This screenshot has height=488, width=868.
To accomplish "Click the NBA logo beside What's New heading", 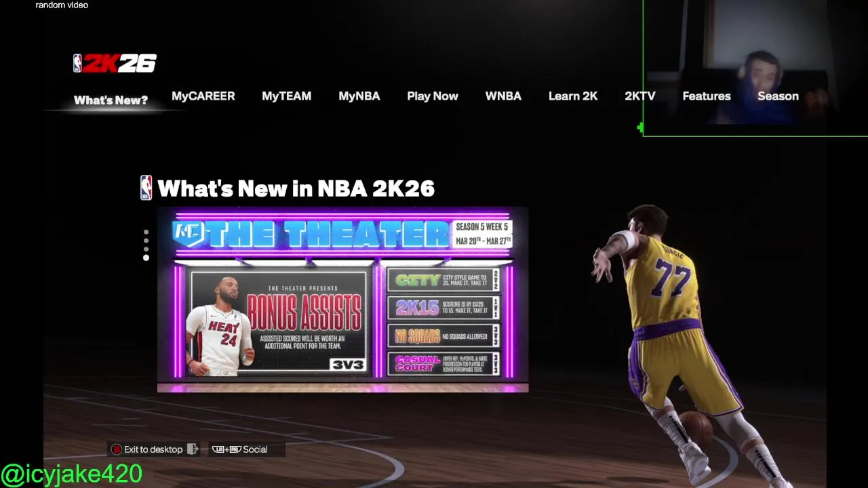I will pyautogui.click(x=146, y=188).
